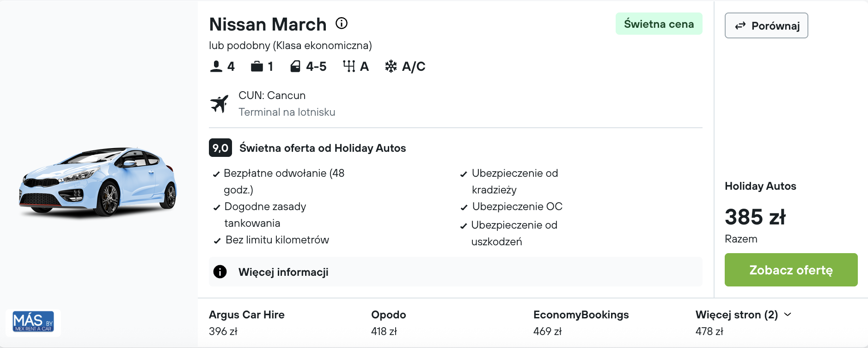Click the 'Bez limitu kilometrów' text
The width and height of the screenshot is (868, 348).
277,240
